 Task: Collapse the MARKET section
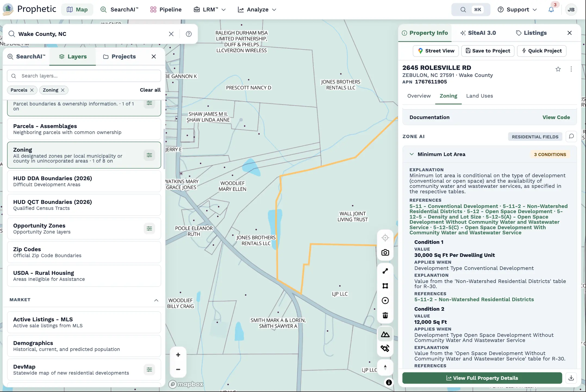156,300
